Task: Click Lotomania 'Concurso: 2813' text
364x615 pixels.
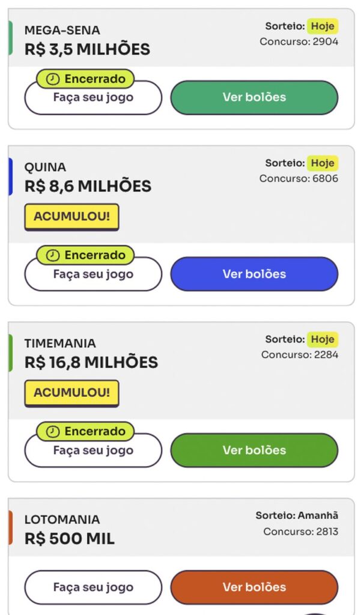Action: tap(300, 532)
